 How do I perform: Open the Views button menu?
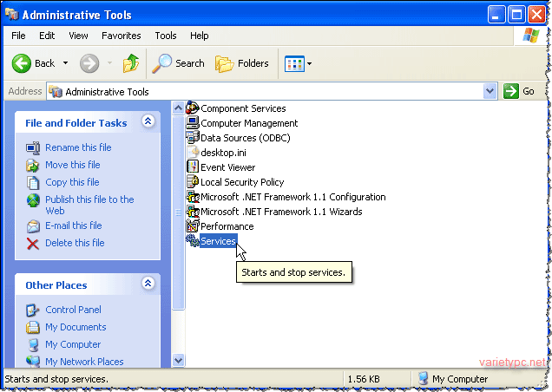(298, 63)
